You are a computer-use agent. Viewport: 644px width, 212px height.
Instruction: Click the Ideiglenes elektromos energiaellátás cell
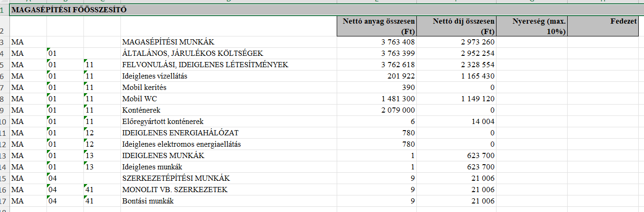point(181,144)
